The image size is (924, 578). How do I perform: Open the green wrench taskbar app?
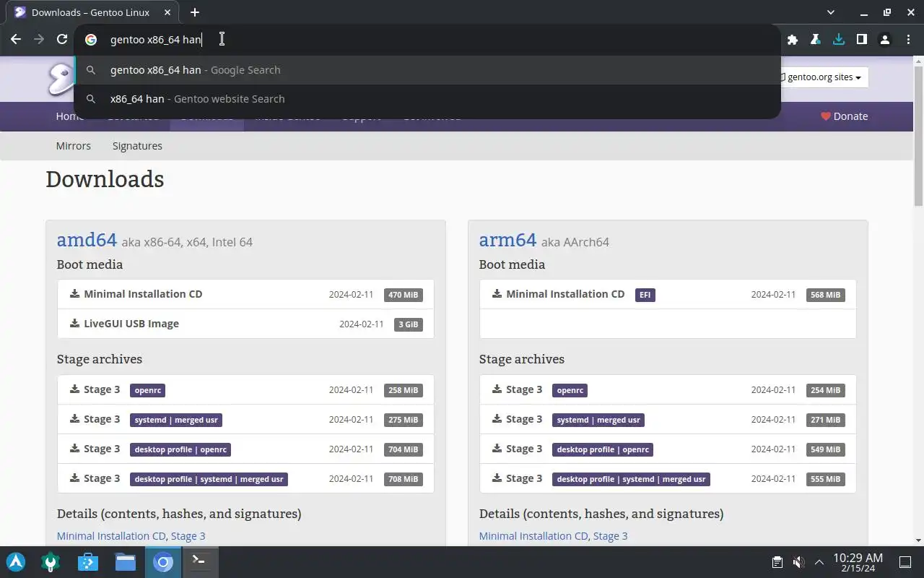click(x=51, y=561)
